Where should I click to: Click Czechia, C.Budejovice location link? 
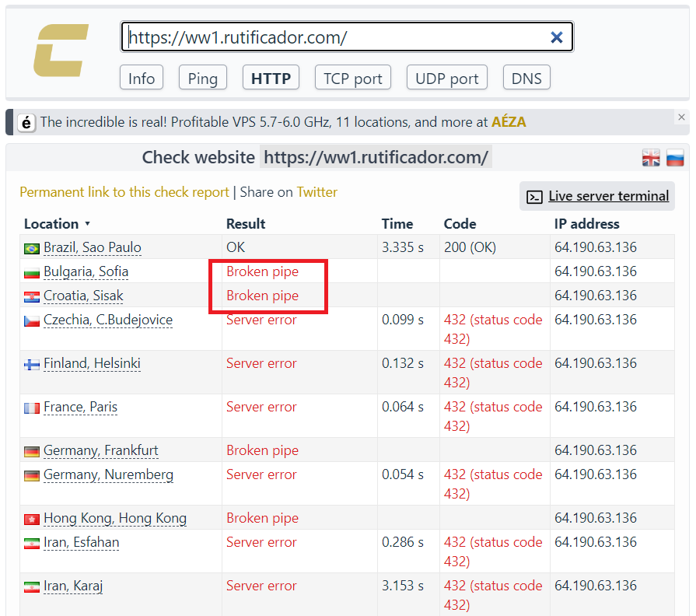pos(108,320)
